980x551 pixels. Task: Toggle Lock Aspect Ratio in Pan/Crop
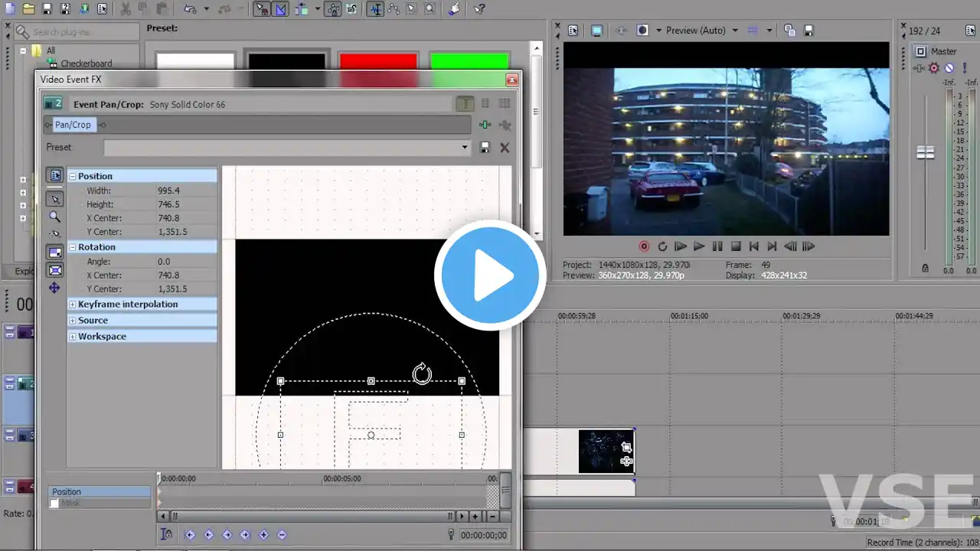tap(54, 253)
